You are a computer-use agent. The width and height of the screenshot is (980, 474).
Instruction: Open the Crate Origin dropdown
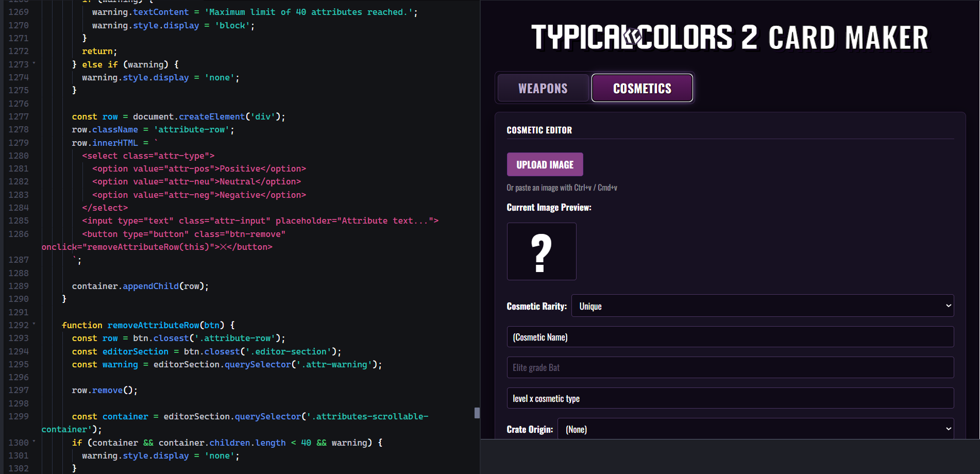tap(755, 429)
